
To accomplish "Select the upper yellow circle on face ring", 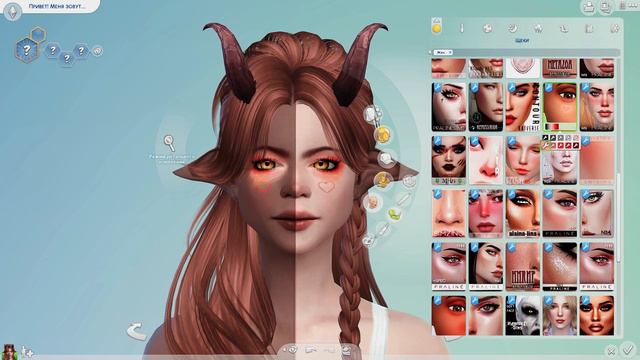I will click(382, 134).
